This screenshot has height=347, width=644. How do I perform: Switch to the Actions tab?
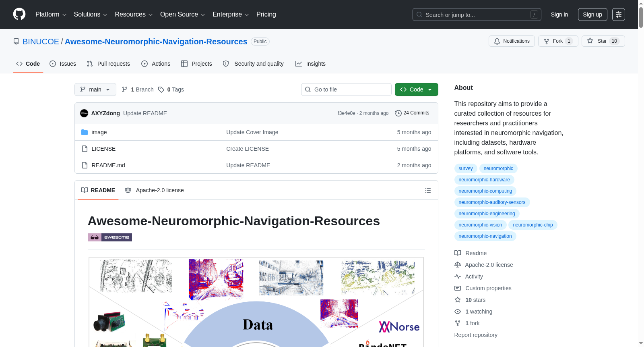[x=156, y=64]
